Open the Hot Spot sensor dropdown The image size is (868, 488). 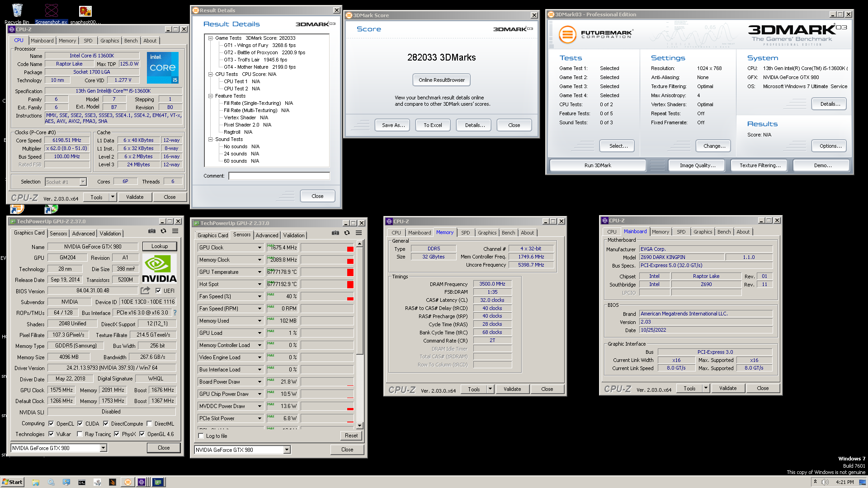pyautogui.click(x=259, y=284)
